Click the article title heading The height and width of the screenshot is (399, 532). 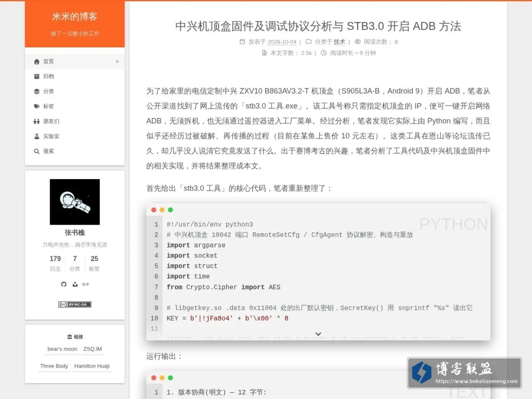pyautogui.click(x=318, y=26)
